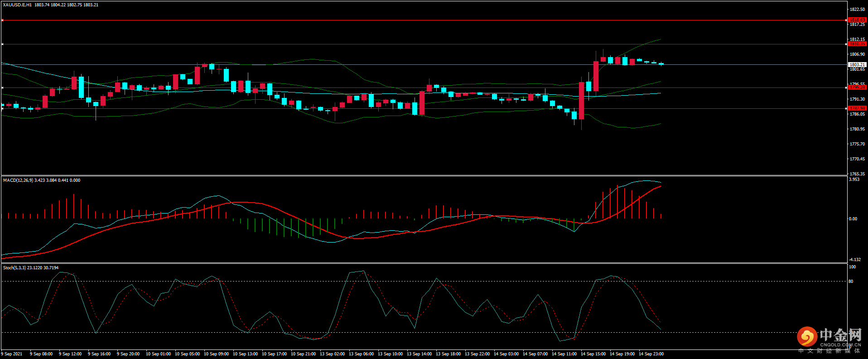
Task: Click the Stochastic 100 level label
Action: 852,267
